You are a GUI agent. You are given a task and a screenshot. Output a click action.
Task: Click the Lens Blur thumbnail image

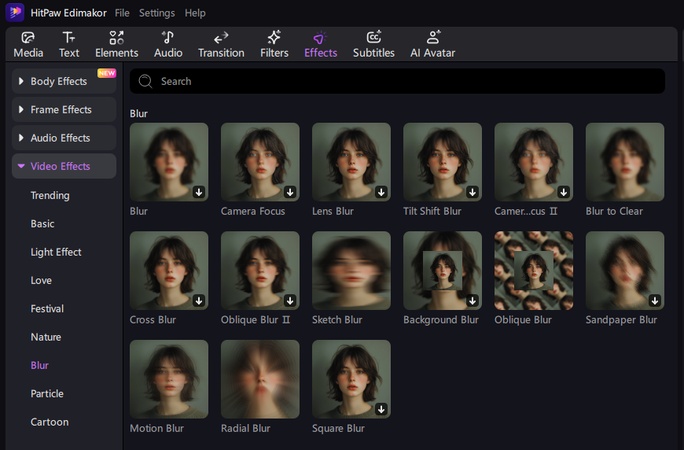point(351,162)
